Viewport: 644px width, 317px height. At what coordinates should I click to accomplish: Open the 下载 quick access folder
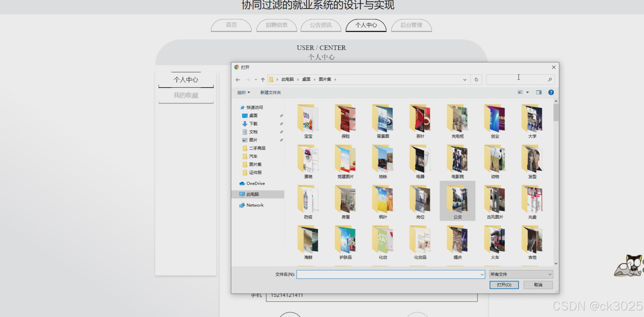[x=253, y=124]
